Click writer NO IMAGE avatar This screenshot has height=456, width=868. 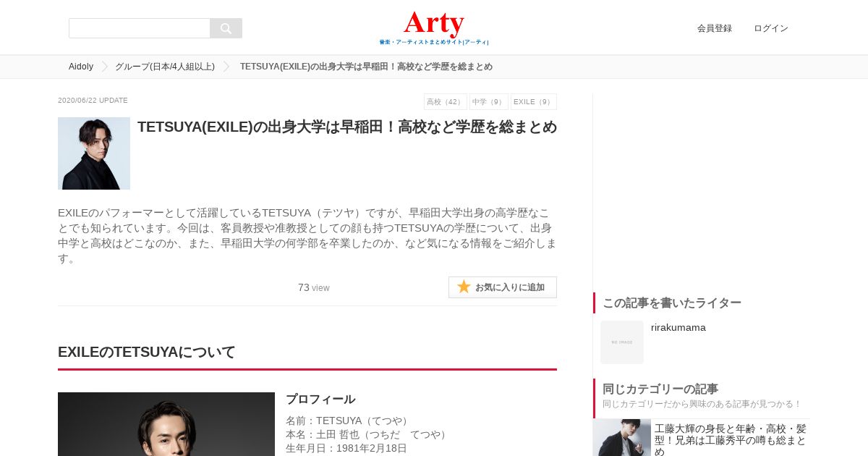point(622,342)
